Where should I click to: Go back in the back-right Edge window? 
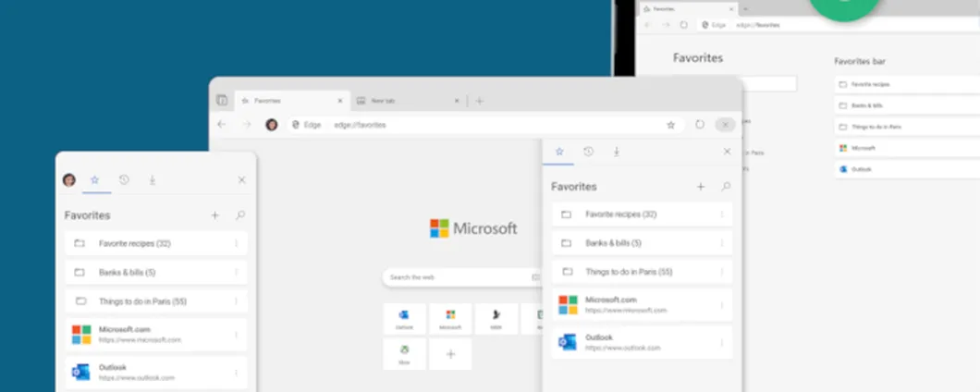point(647,25)
